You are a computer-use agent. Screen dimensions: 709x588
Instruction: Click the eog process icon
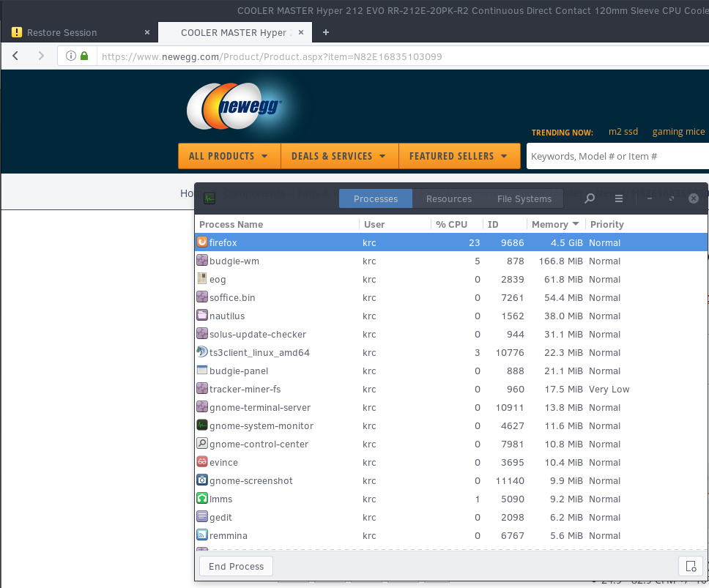(x=202, y=279)
